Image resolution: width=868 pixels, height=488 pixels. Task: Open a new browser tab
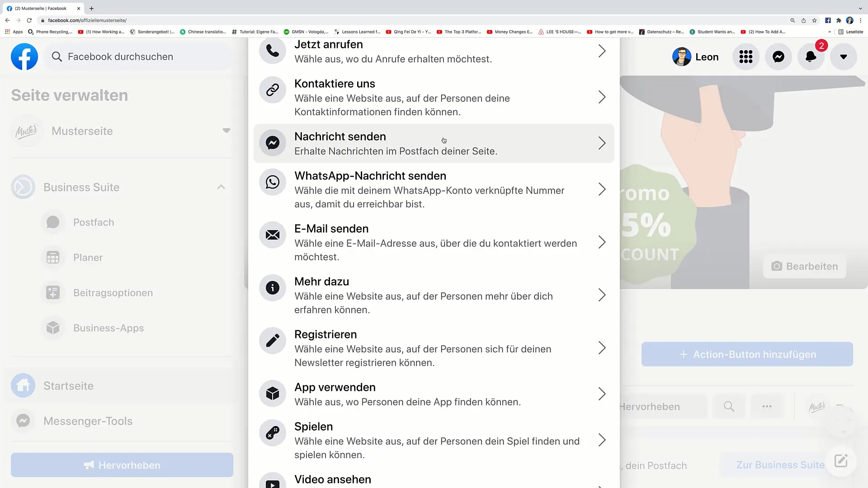click(x=92, y=8)
